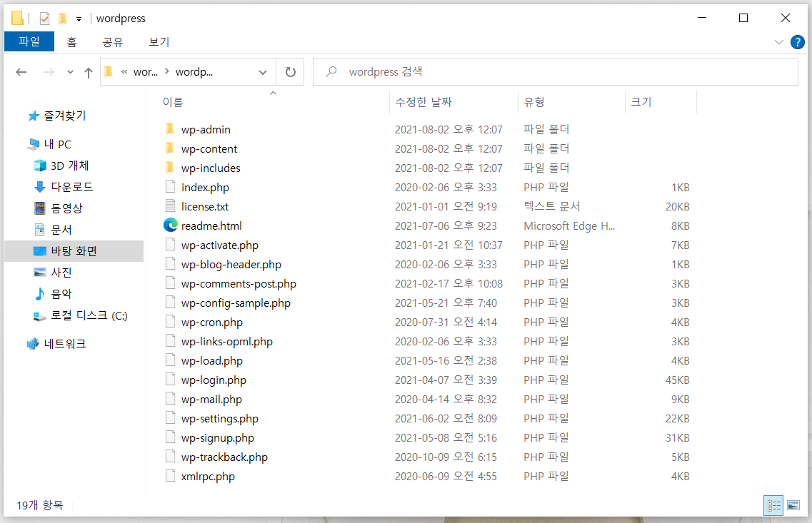Select the wp-signup.php file name
Image resolution: width=812 pixels, height=523 pixels.
(218, 438)
